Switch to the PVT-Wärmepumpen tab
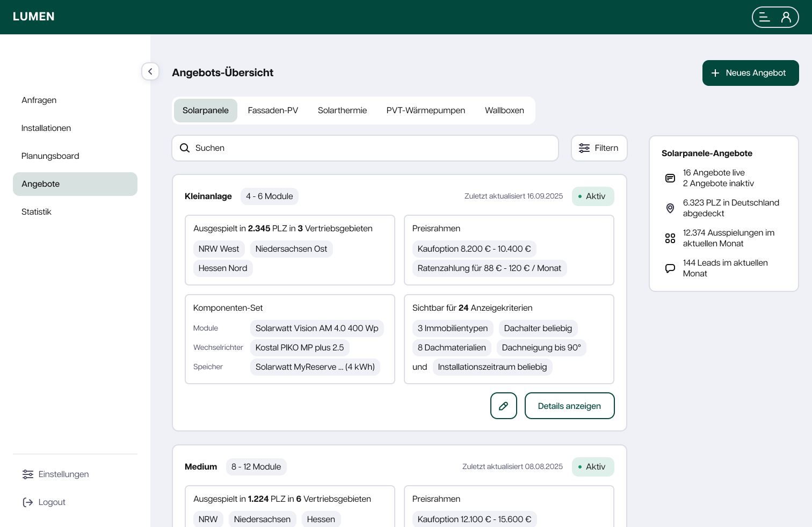Image resolution: width=812 pixels, height=527 pixels. click(x=426, y=111)
